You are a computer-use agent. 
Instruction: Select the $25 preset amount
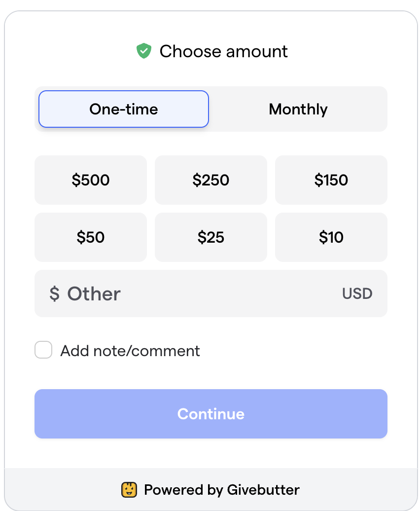(211, 237)
